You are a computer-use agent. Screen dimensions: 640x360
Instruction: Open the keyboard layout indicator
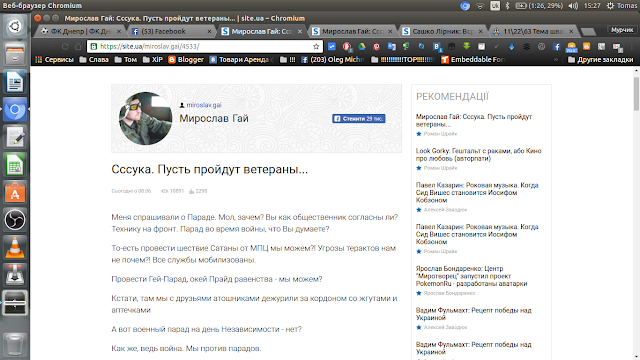tap(495, 6)
